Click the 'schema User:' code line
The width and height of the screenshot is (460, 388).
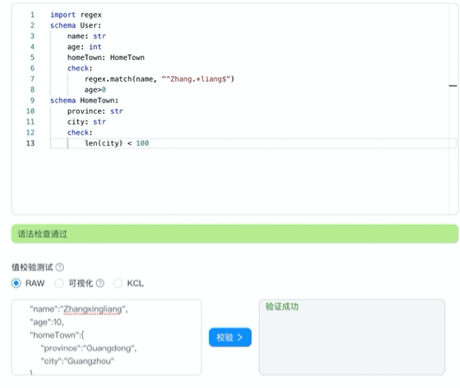tap(76, 25)
